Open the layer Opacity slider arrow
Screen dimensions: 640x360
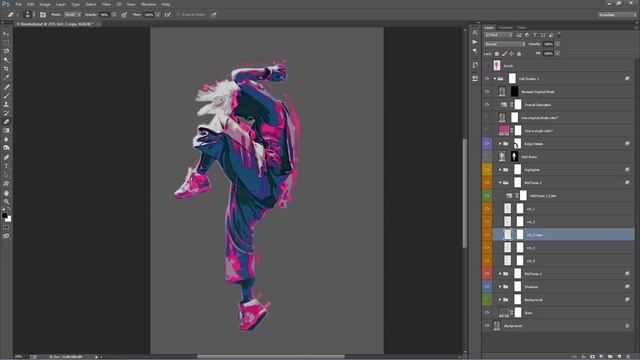pyautogui.click(x=557, y=44)
